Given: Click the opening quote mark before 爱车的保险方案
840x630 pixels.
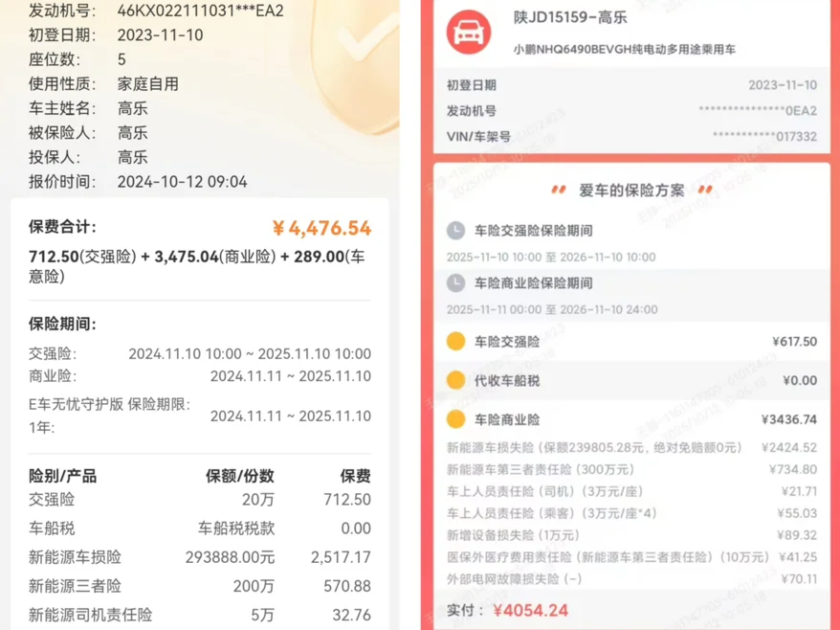Looking at the screenshot, I should click(x=559, y=191).
